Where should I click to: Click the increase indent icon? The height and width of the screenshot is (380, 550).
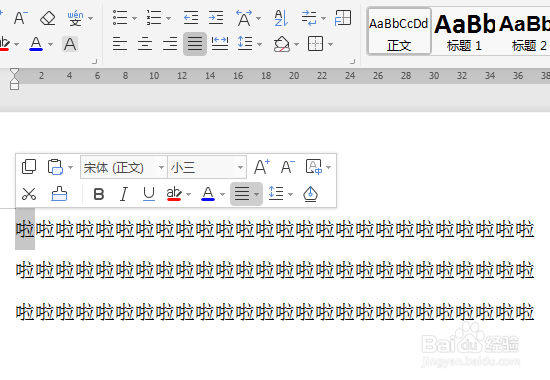point(216,18)
